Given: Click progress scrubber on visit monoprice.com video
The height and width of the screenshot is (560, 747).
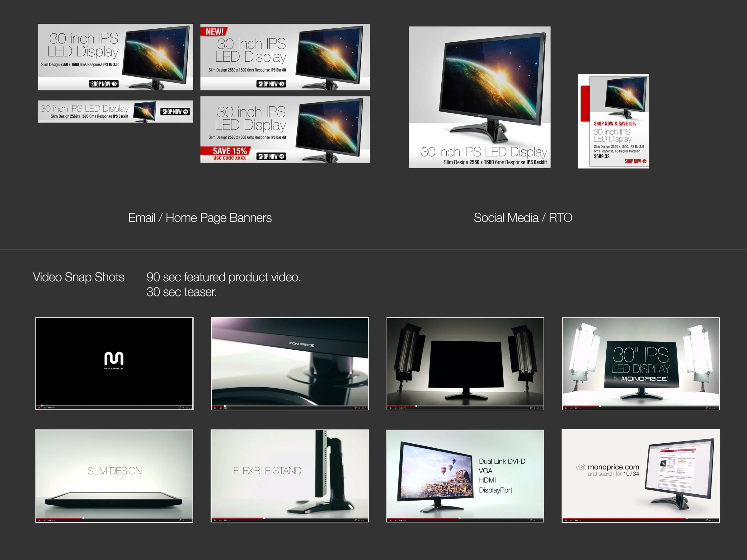Looking at the screenshot, I should point(686,518).
